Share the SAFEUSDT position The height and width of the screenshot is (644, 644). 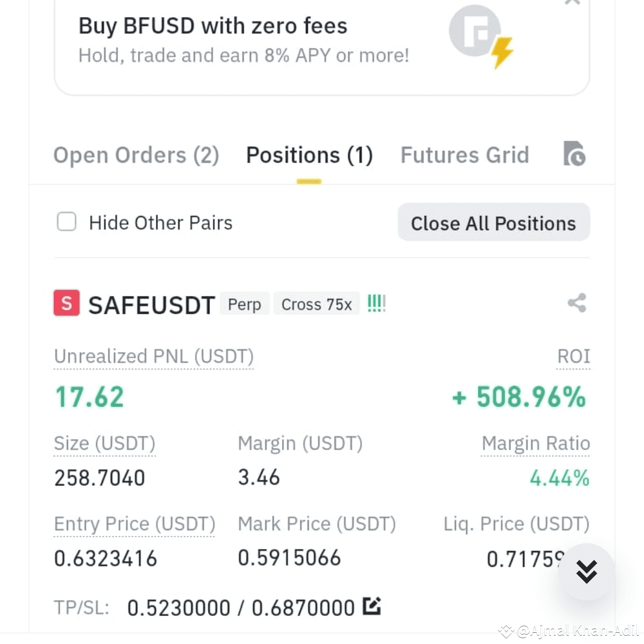click(577, 303)
